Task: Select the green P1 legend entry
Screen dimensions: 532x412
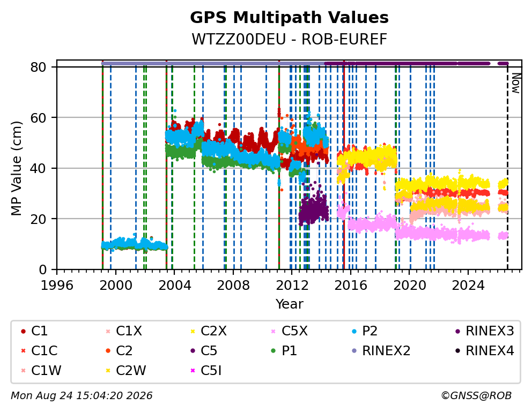Action: pyautogui.click(x=284, y=351)
